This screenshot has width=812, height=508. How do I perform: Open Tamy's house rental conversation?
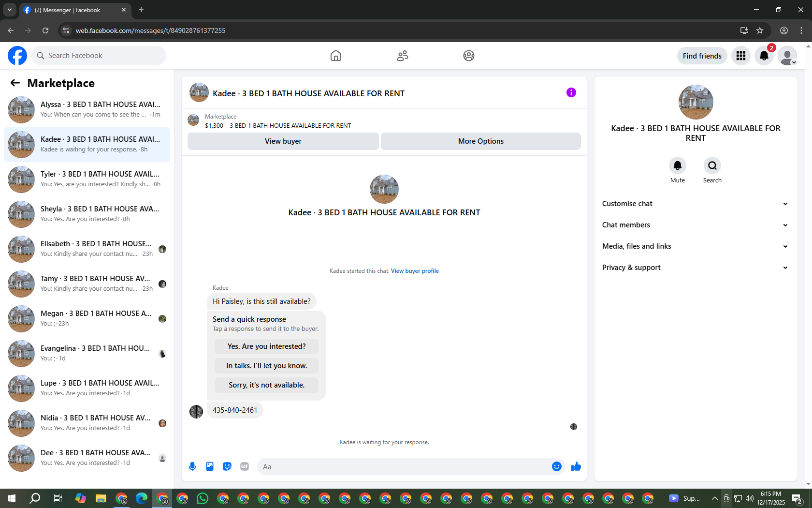[x=87, y=284]
